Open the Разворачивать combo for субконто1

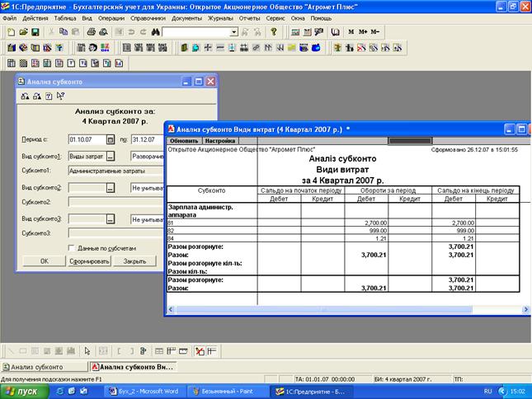tap(148, 156)
